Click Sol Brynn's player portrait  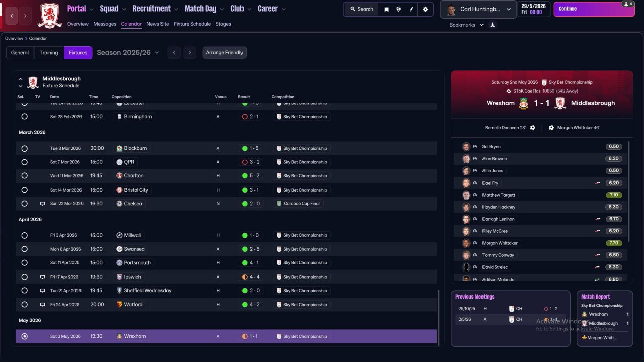pyautogui.click(x=466, y=147)
